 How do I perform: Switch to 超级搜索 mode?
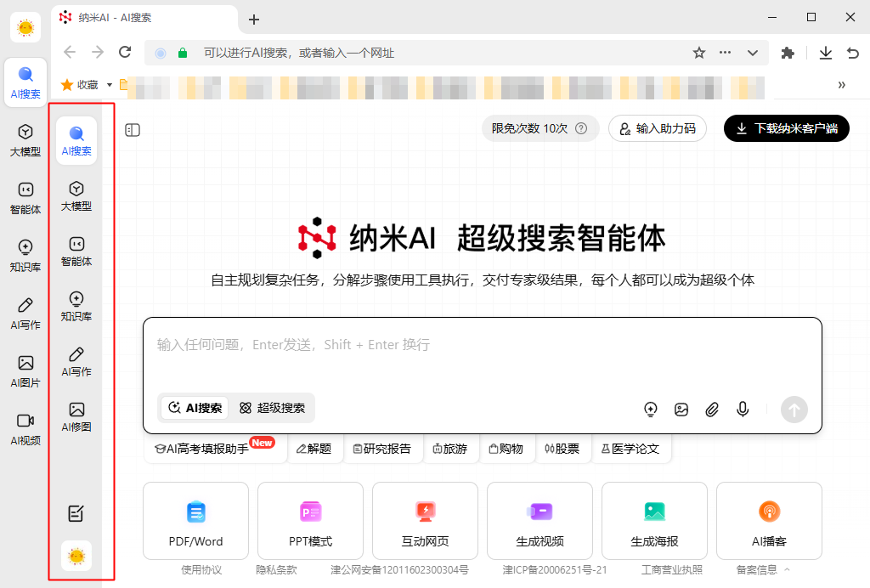272,408
